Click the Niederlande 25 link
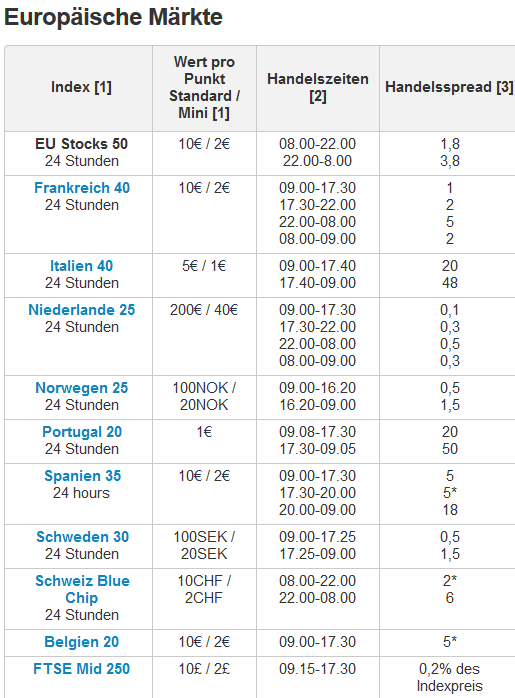Viewport: 515px width, 698px height. point(81,310)
